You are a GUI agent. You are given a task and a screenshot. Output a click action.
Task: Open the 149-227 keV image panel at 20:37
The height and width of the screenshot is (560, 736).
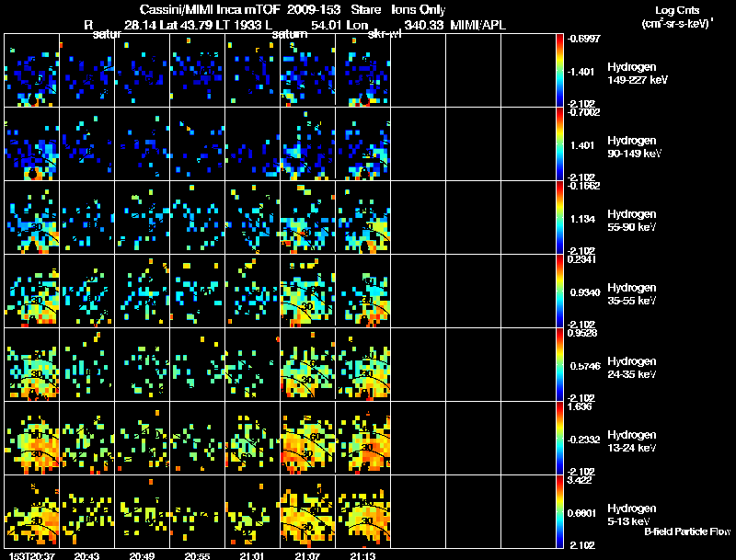[x=32, y=71]
